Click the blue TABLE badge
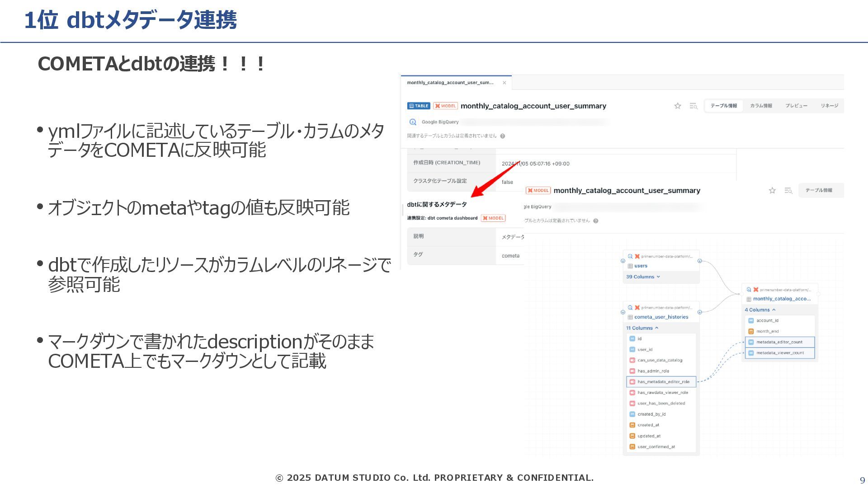The height and width of the screenshot is (488, 868). [419, 106]
